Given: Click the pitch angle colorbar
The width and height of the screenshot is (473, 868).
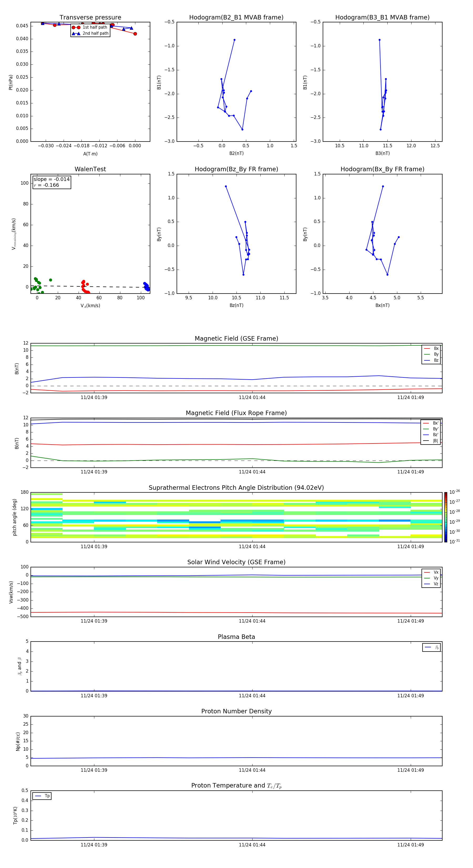Looking at the screenshot, I should point(446,517).
